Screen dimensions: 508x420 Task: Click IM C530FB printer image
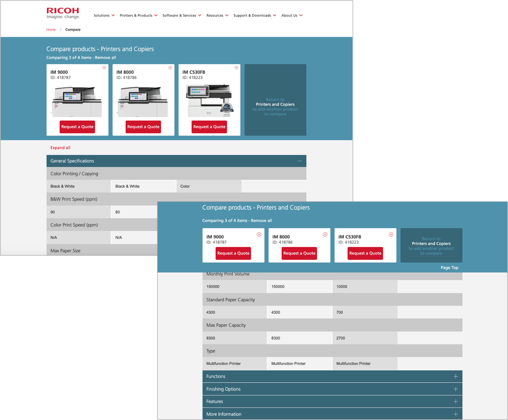coord(209,101)
